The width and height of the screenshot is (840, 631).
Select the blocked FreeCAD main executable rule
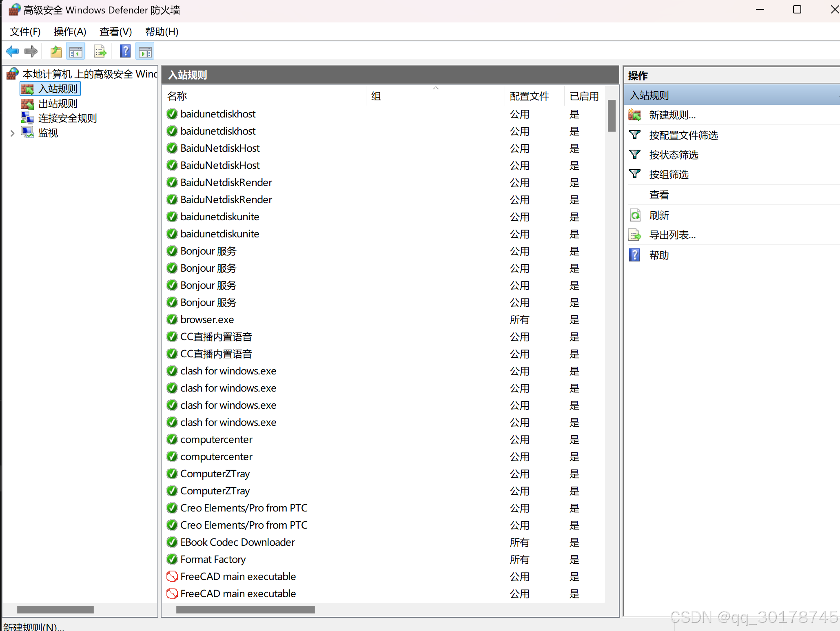coord(238,576)
